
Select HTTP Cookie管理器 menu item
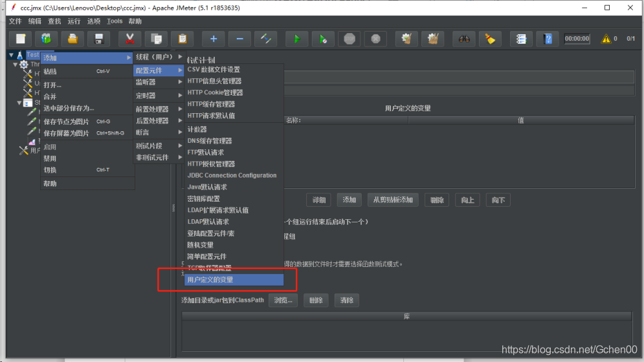[234, 92]
